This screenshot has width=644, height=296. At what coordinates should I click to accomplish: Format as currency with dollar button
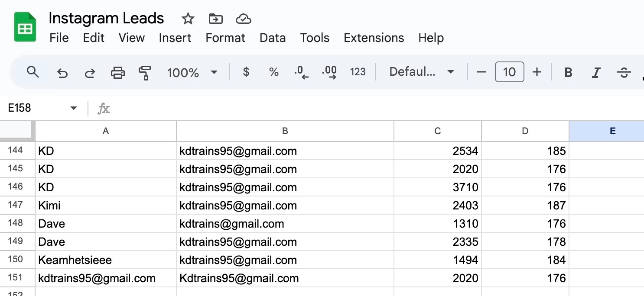click(x=246, y=72)
